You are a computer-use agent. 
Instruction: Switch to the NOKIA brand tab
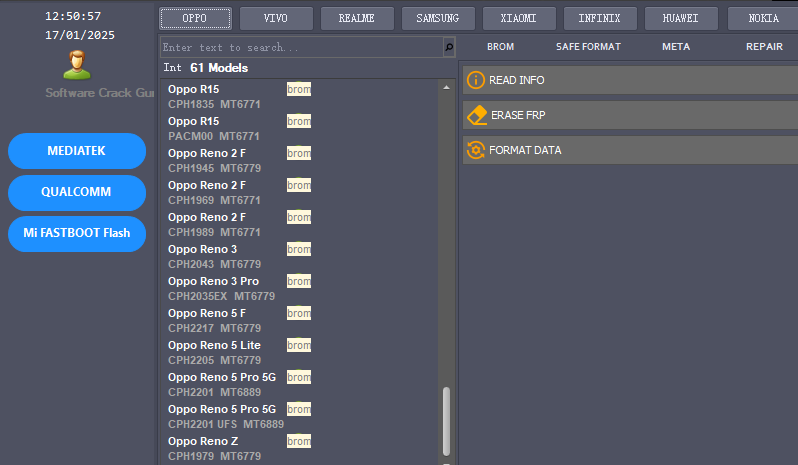point(763,18)
